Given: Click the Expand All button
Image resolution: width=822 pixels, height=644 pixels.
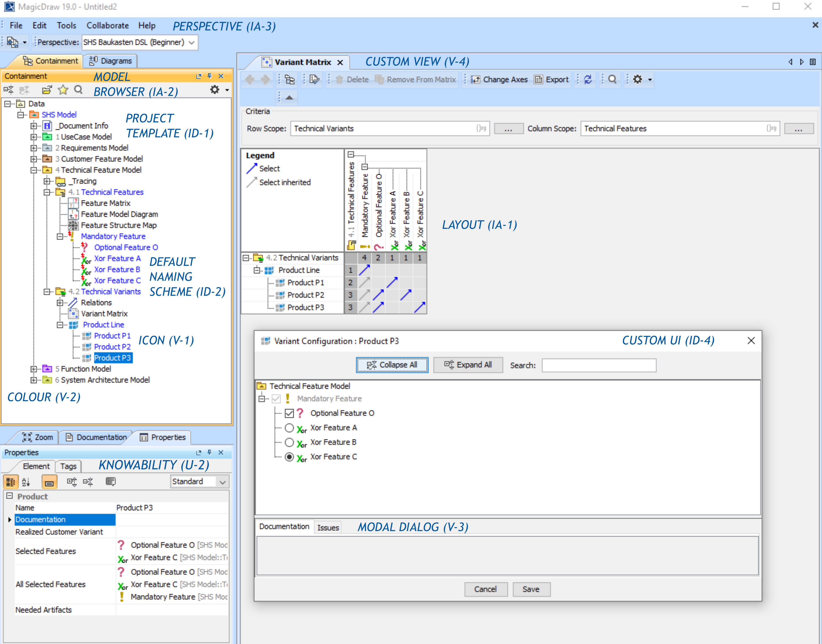Looking at the screenshot, I should (468, 365).
